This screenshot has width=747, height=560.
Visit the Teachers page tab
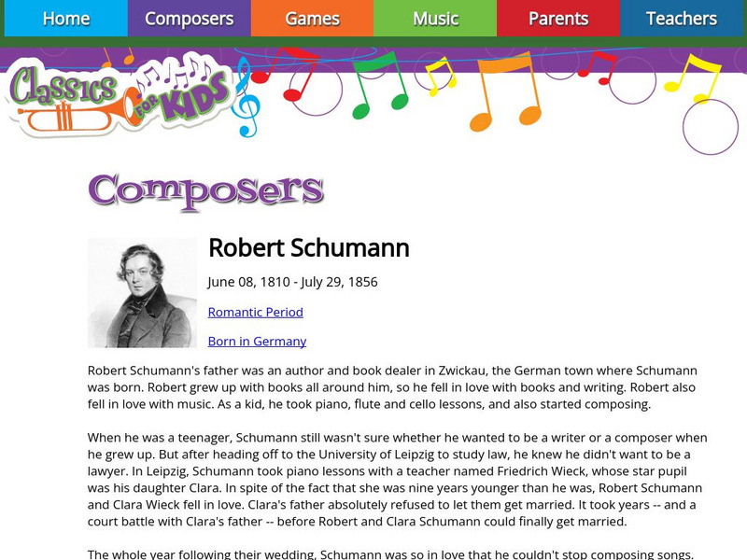[682, 19]
